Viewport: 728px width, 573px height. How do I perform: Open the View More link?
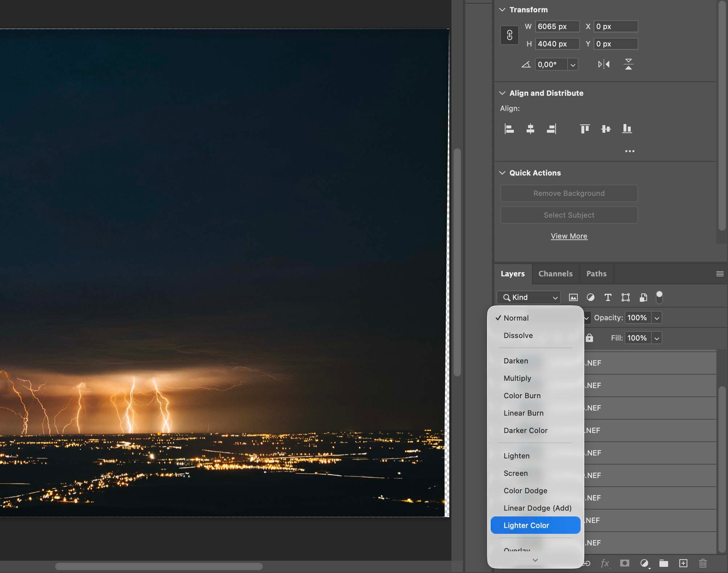coord(569,236)
